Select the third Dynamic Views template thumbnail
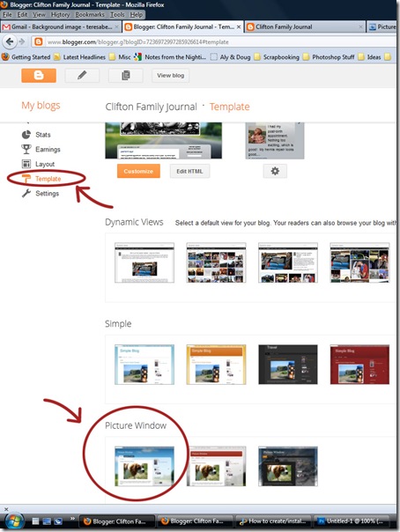This screenshot has height=532, width=400. tap(288, 262)
